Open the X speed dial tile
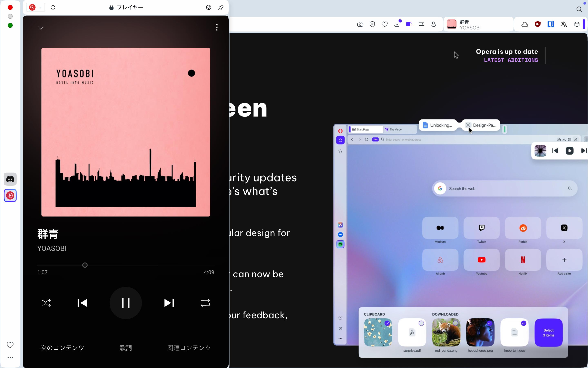Image resolution: width=588 pixels, height=368 pixels. click(564, 228)
